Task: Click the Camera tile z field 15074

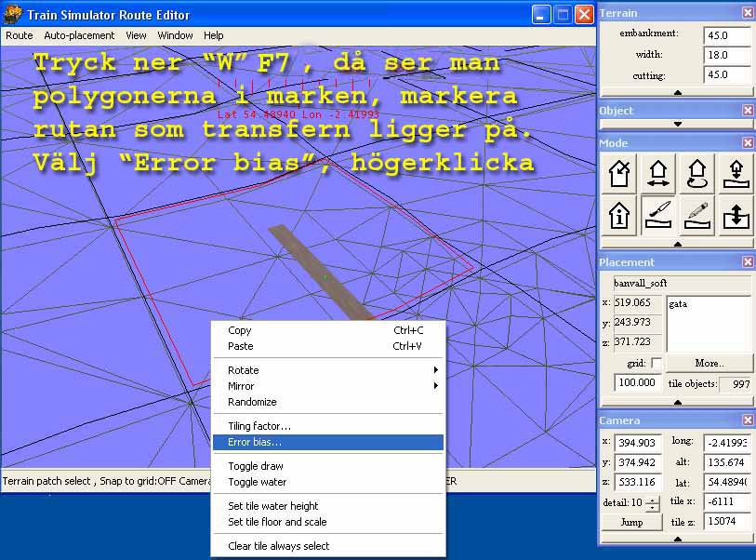Action: 727,522
